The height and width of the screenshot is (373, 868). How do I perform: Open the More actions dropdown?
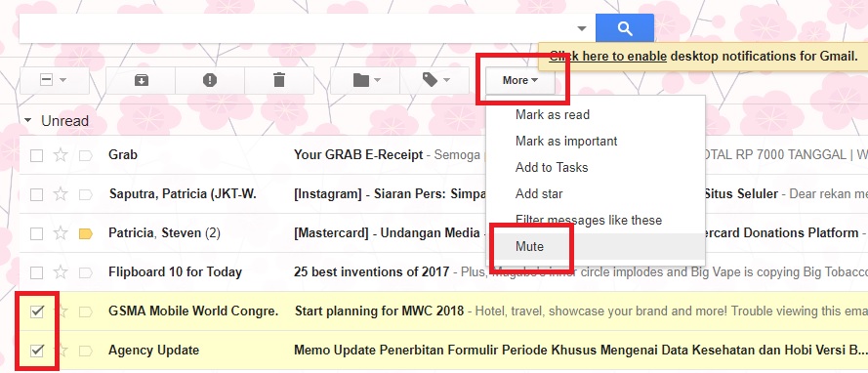(x=520, y=80)
